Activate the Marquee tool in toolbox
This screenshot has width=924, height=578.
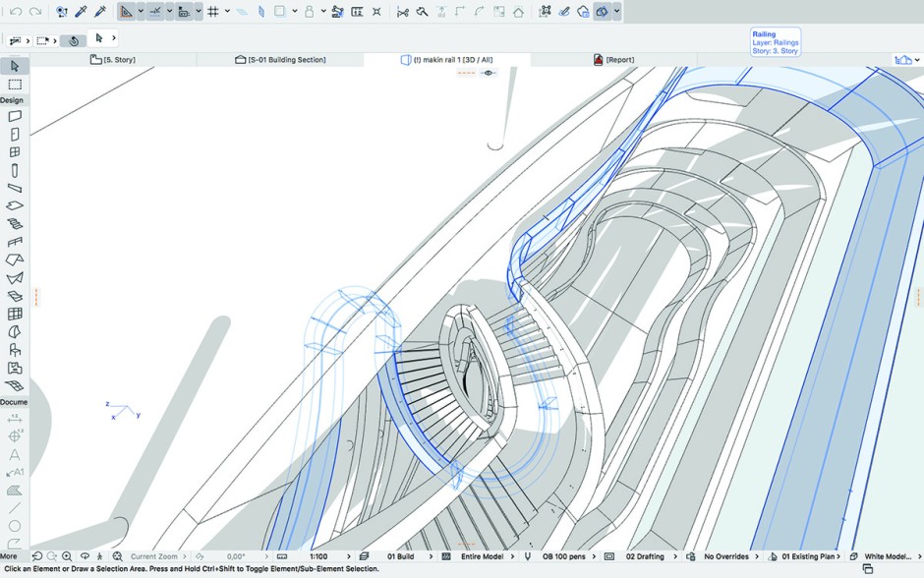point(15,85)
